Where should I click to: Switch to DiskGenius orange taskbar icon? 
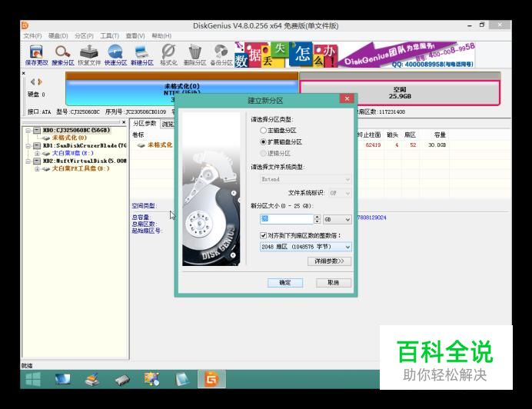point(211,379)
